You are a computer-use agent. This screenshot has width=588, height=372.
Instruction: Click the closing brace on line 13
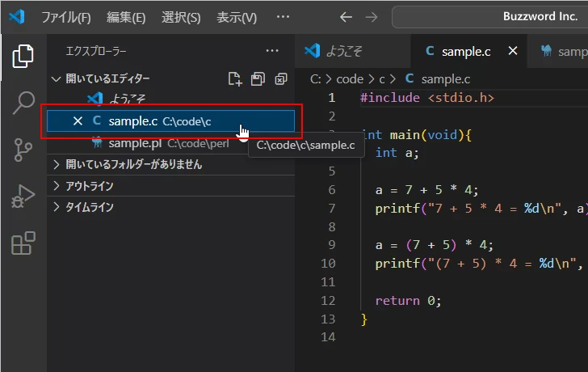point(363,319)
